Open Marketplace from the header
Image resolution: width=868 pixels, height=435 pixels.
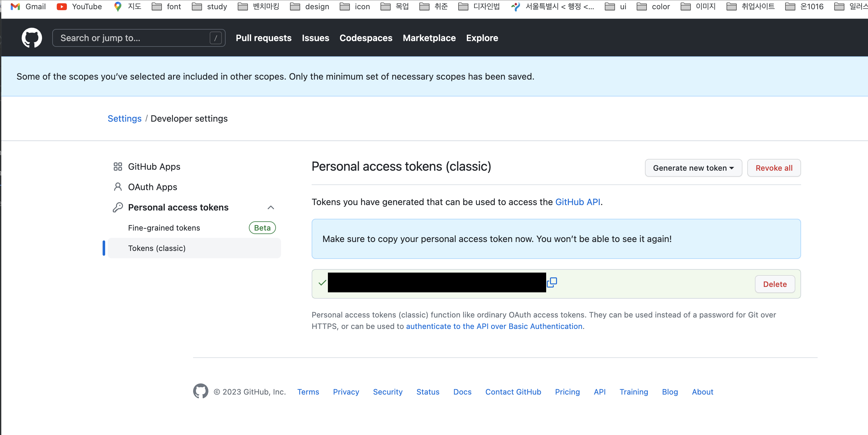[429, 38]
